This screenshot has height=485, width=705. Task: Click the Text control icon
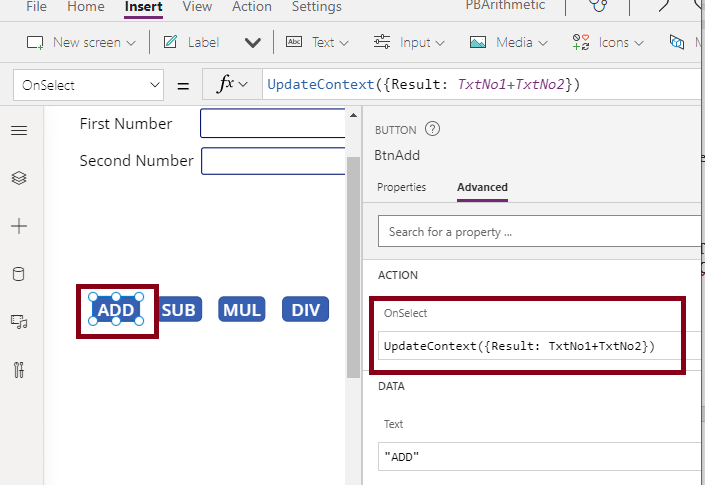[294, 42]
